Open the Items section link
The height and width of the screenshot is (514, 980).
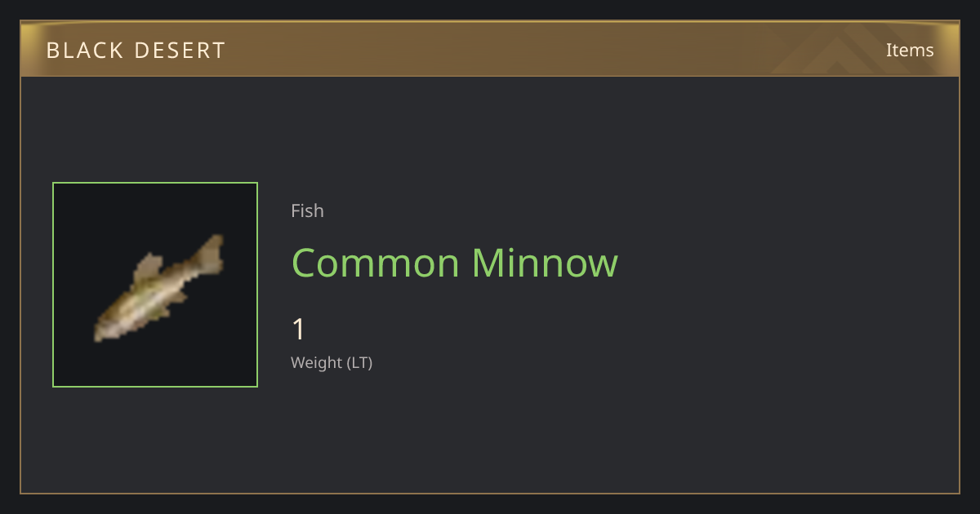[x=910, y=50]
